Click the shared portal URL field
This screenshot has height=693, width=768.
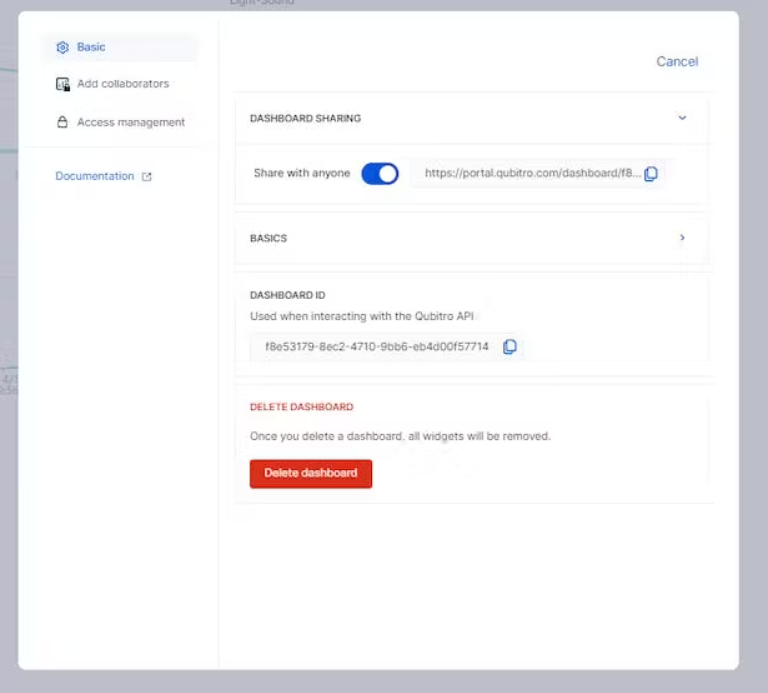point(541,173)
